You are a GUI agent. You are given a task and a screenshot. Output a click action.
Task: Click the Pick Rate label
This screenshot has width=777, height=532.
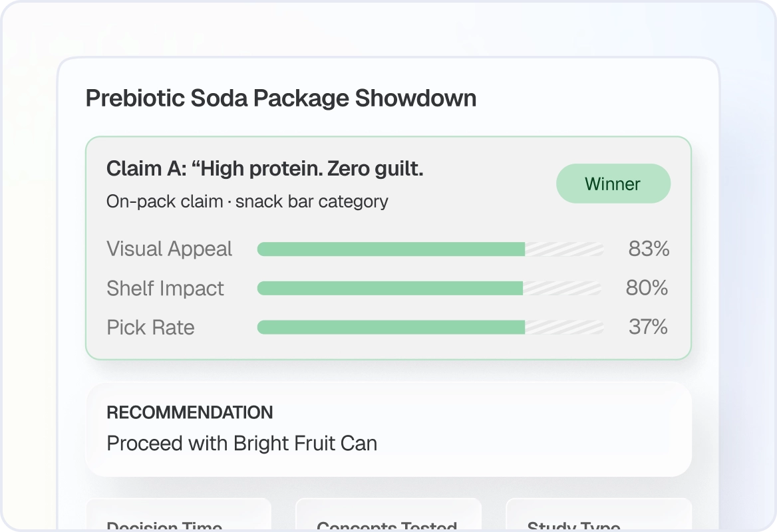pyautogui.click(x=150, y=327)
